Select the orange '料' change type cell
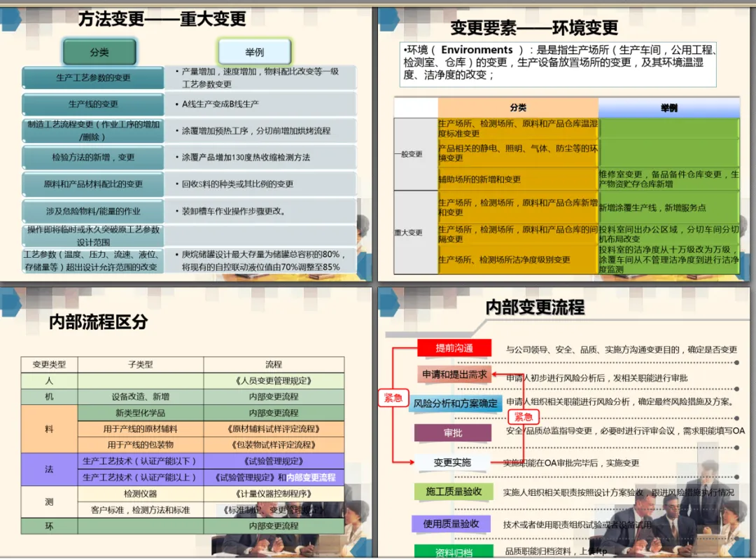756x559 pixels. (x=49, y=429)
